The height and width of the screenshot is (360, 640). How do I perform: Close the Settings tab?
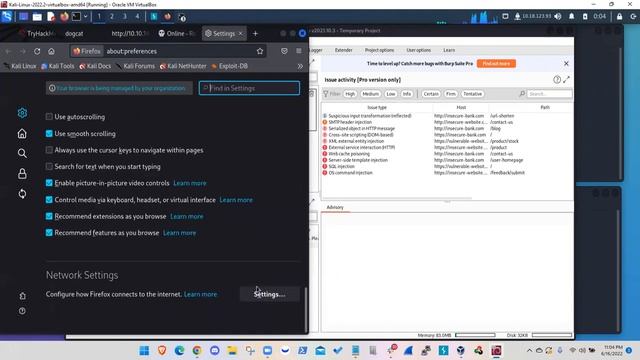click(240, 33)
